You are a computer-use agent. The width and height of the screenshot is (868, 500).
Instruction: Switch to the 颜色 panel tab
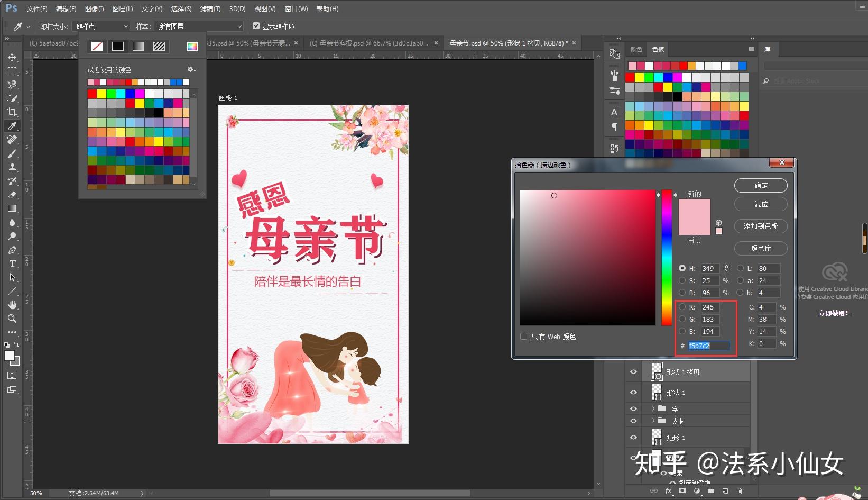coord(636,49)
